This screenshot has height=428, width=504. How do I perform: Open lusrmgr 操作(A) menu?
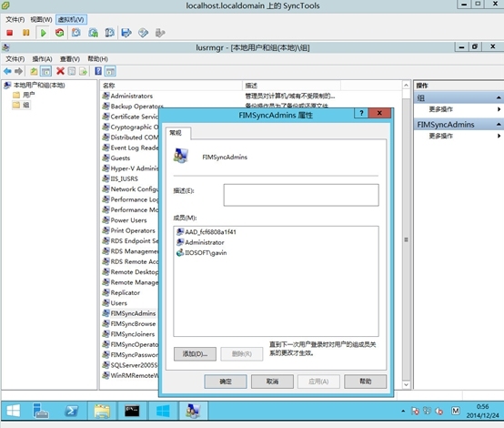42,59
